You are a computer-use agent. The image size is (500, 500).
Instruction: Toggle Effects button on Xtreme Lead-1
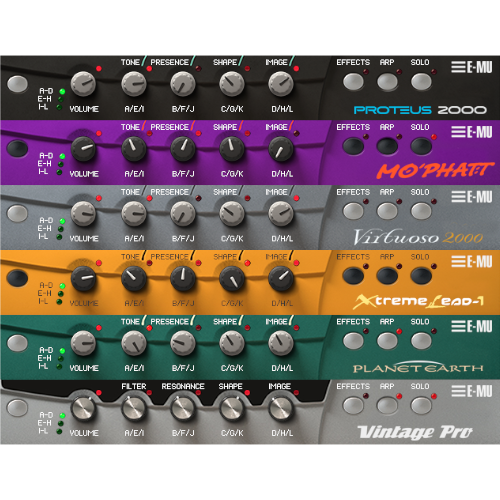[x=353, y=276]
